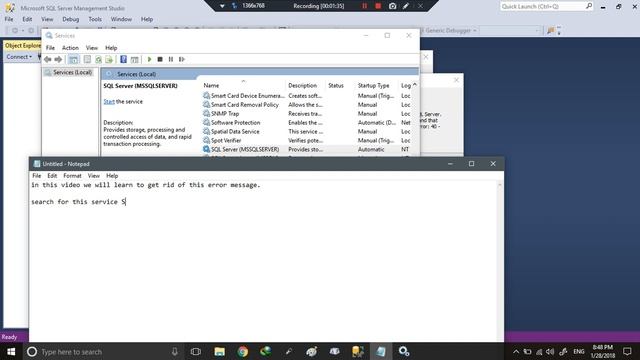Restart Service using toolbar restart icon

tap(182, 60)
